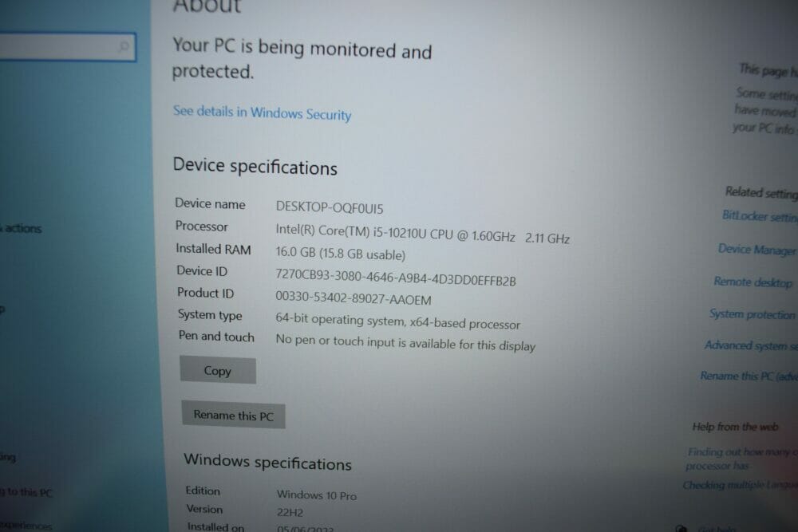Open Device Manager from related settings

(757, 249)
